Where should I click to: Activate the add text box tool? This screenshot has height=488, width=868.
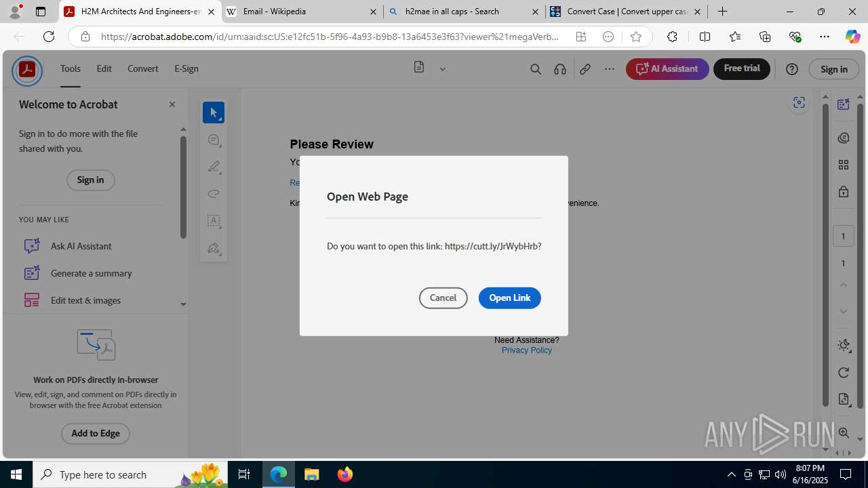[214, 221]
